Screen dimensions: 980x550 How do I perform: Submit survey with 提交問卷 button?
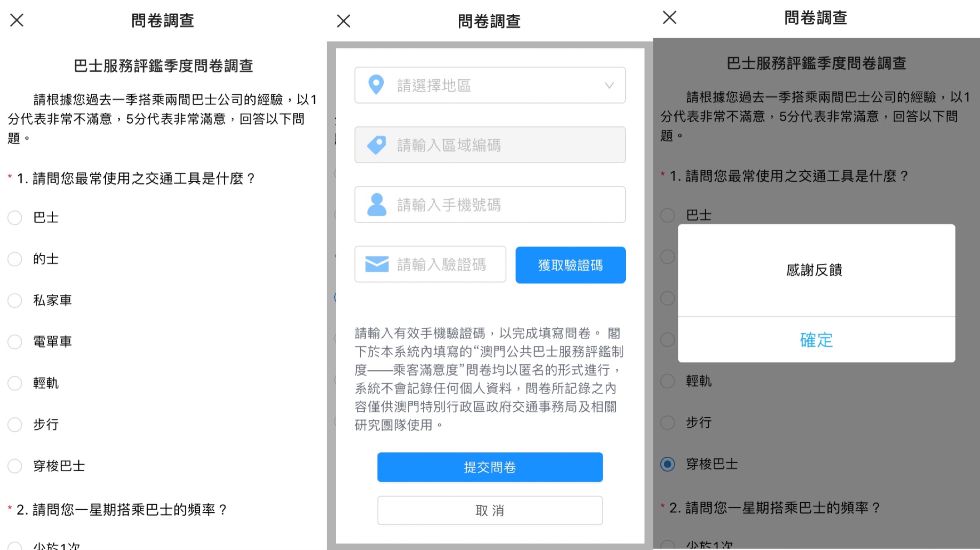coord(490,467)
